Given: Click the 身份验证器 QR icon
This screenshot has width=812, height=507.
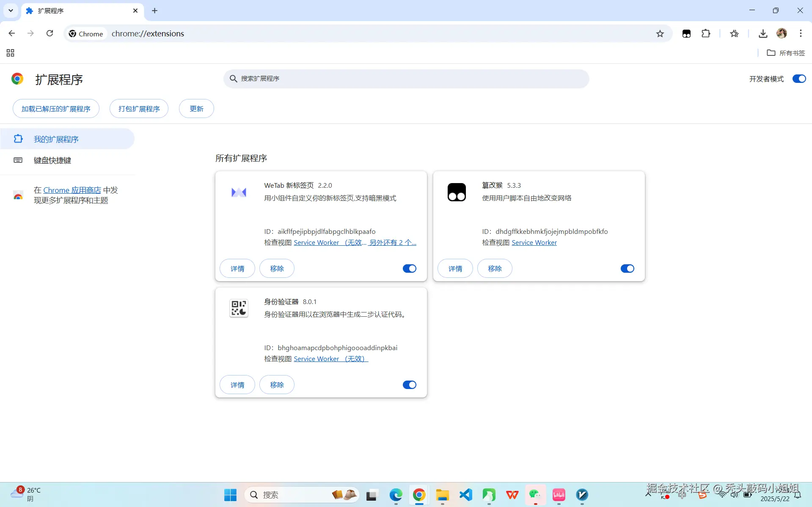Looking at the screenshot, I should [x=239, y=308].
